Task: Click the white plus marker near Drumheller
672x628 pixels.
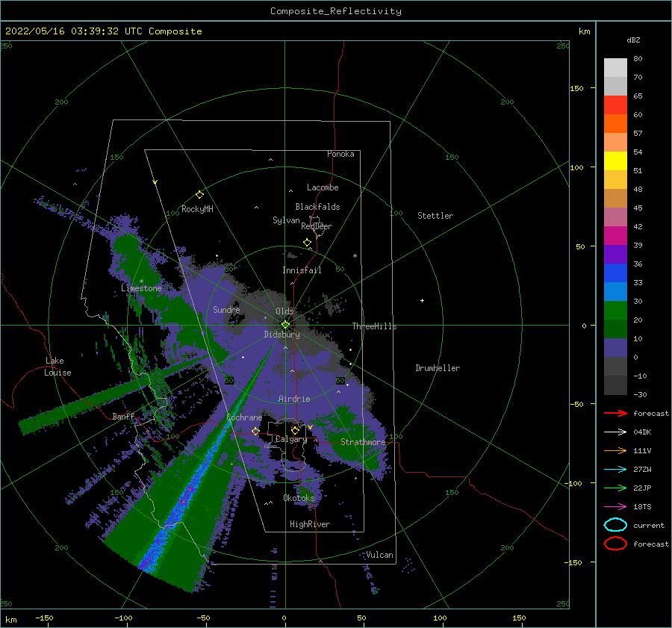Action: point(422,300)
